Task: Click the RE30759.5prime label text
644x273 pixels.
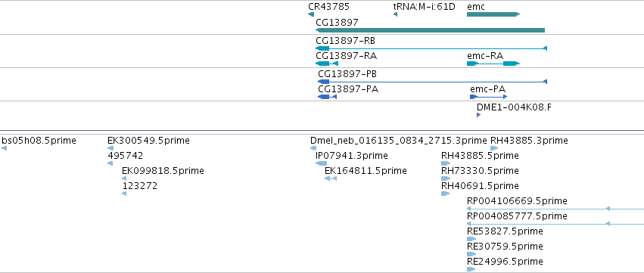Action: (505, 247)
